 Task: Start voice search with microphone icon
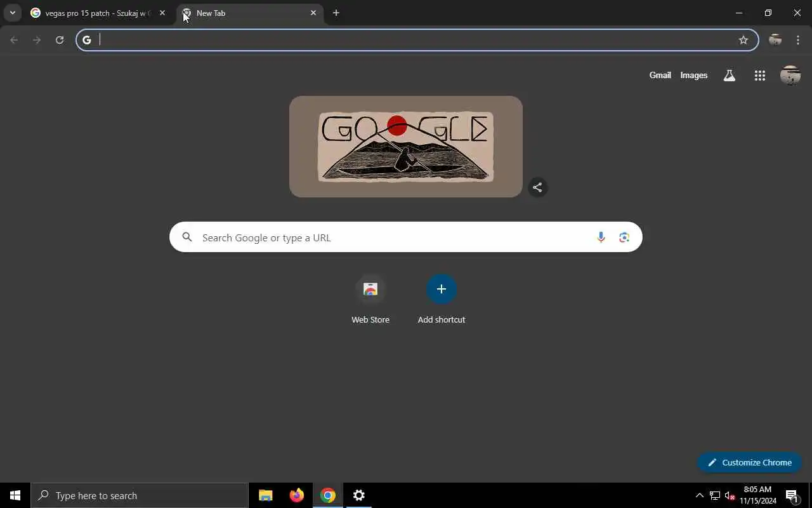pos(601,237)
